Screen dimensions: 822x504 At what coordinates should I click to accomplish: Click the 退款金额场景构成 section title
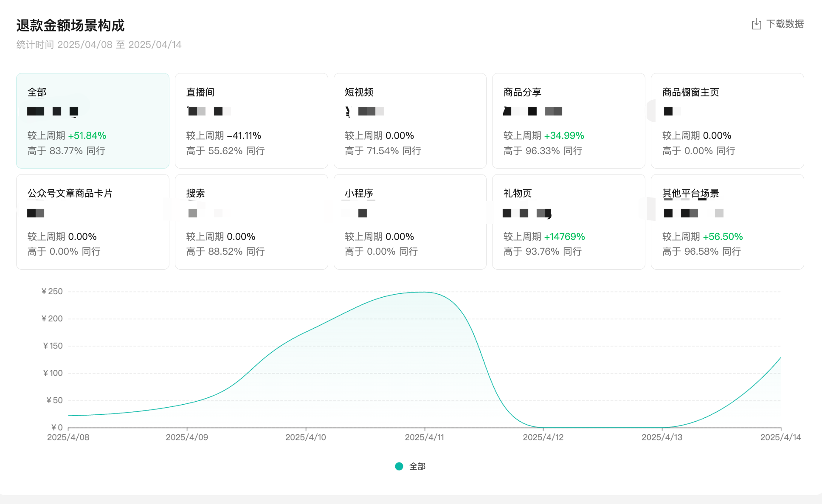[70, 25]
